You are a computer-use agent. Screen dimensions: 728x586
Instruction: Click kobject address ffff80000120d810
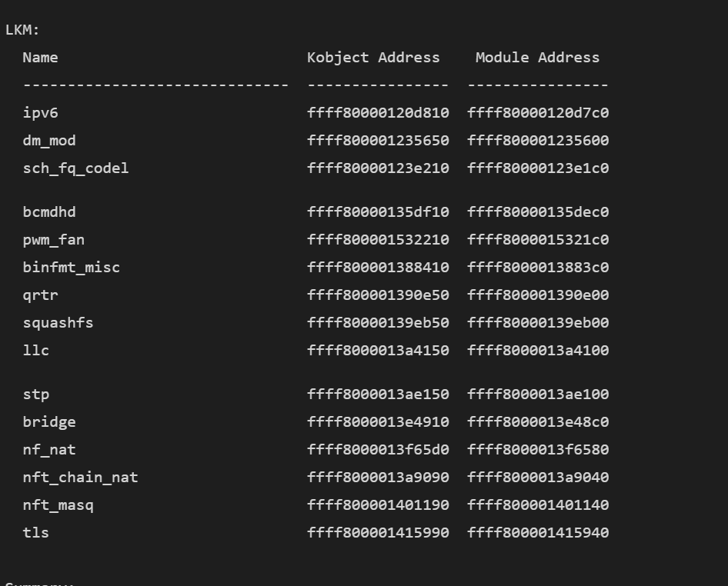point(378,113)
